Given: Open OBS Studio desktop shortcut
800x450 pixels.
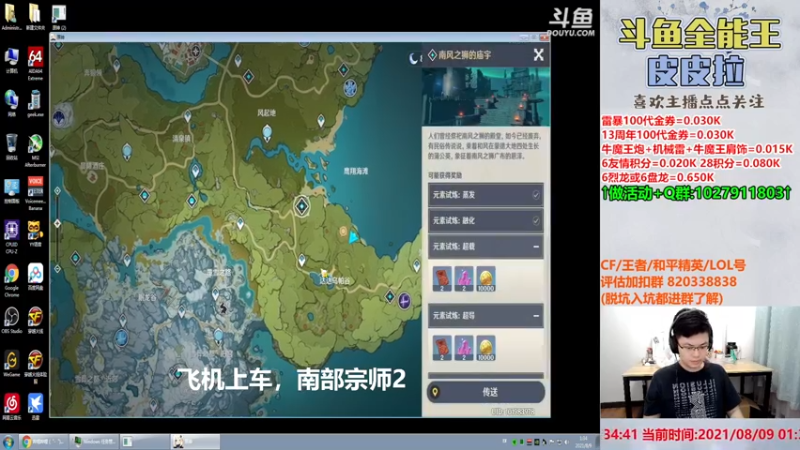Looking at the screenshot, I should point(11,320).
